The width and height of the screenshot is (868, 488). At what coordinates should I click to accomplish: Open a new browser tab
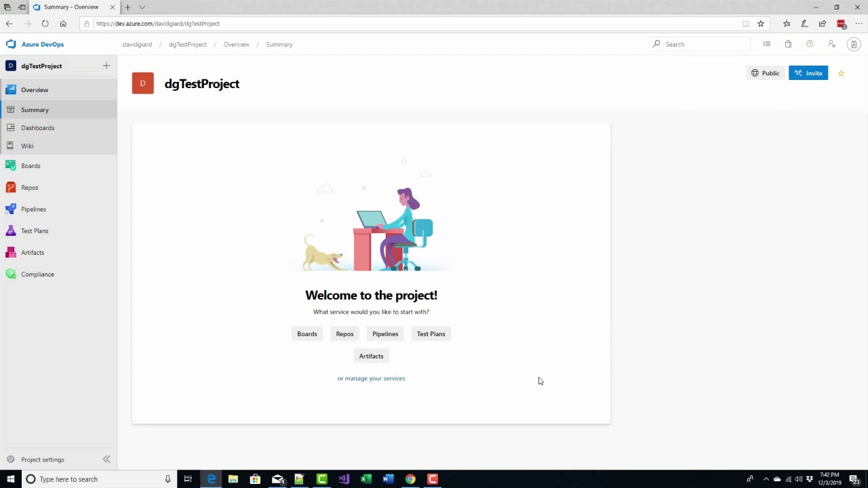(127, 7)
